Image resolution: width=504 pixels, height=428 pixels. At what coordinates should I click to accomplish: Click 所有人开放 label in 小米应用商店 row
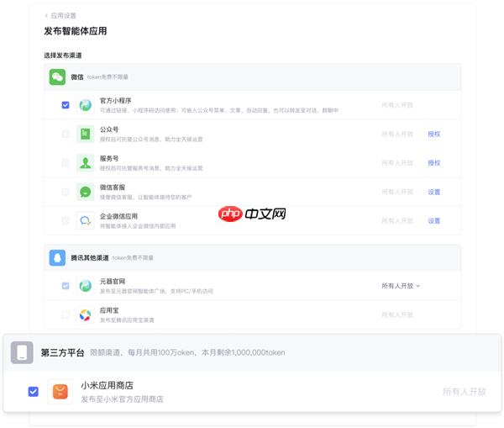465,392
